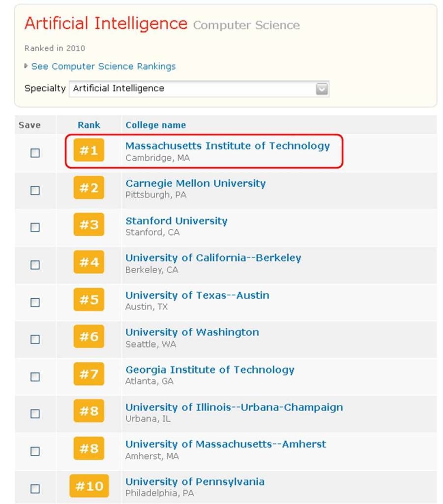Viewport: 443px width, 504px height.
Task: Open University of Massachusetts--Amherst link
Action: point(226,444)
